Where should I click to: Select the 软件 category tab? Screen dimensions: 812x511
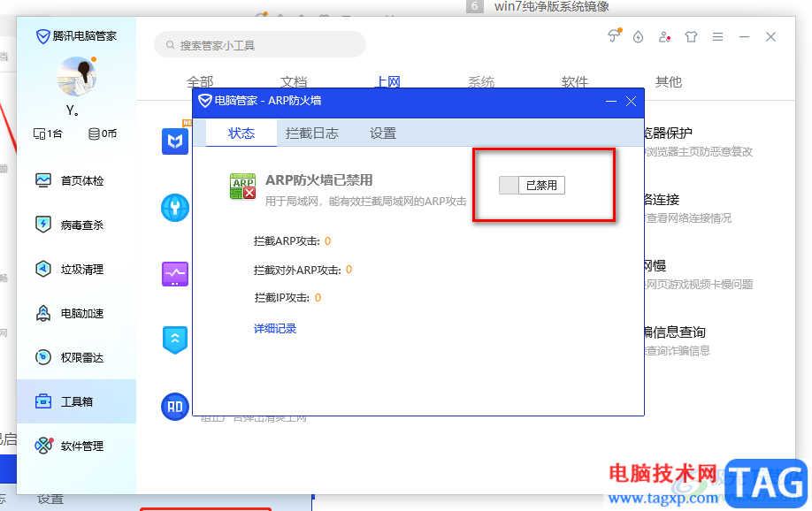tap(575, 82)
